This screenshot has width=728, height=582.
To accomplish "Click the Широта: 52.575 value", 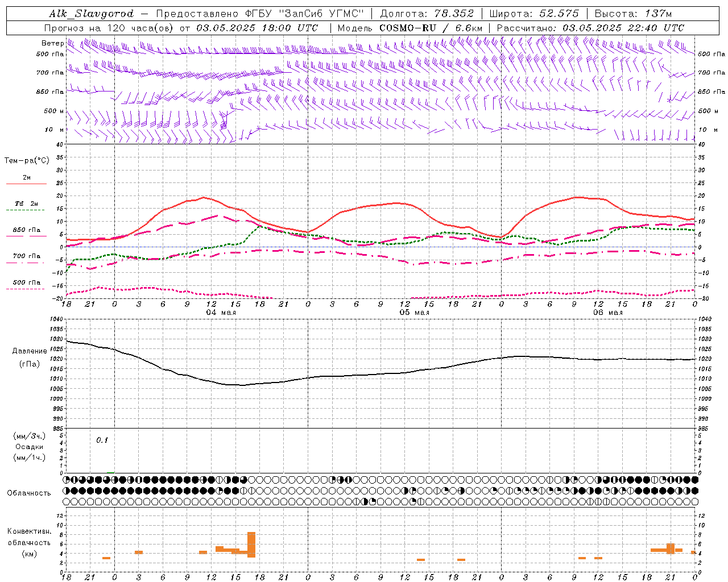I will click(x=534, y=14).
